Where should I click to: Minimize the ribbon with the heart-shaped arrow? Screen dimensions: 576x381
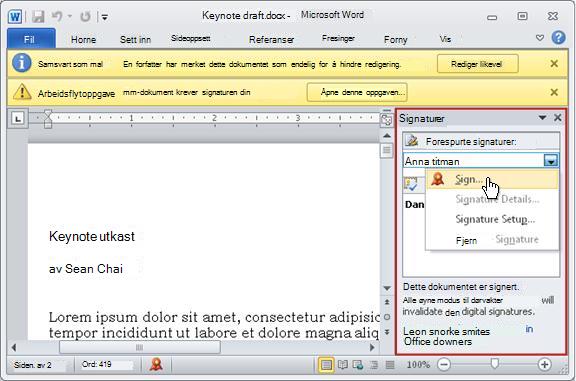540,38
